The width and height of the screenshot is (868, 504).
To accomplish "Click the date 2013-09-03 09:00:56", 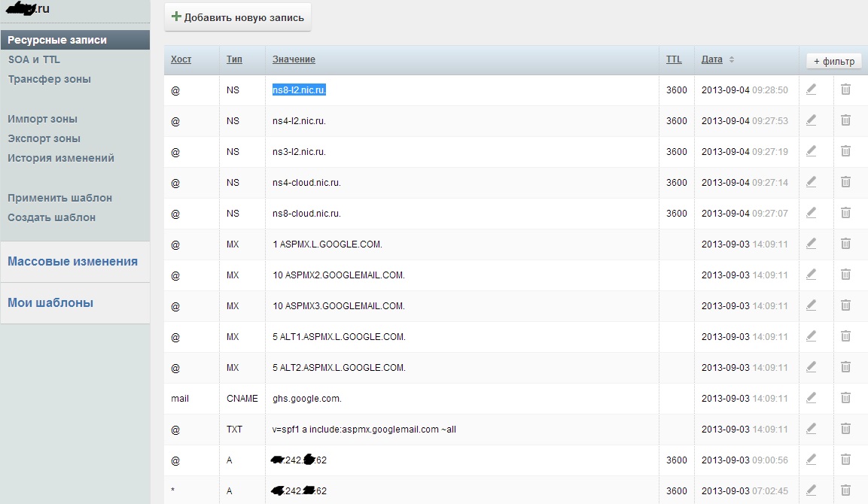I will (x=745, y=460).
